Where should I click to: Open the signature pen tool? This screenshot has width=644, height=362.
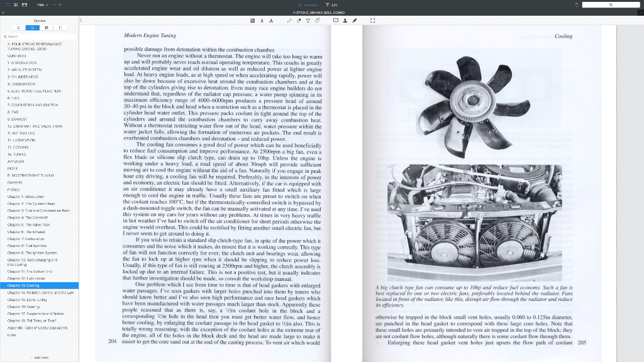point(354,21)
